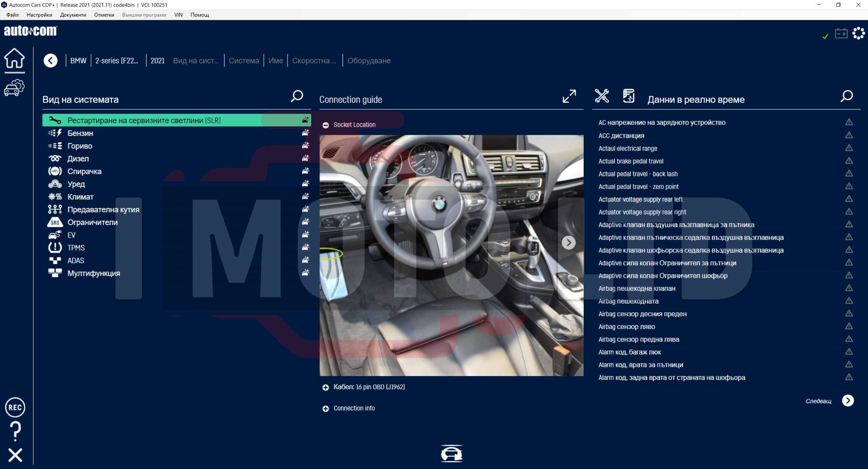The height and width of the screenshot is (469, 868).
Task: Select Airbag пешеходна клапан parameter
Action: pos(637,288)
